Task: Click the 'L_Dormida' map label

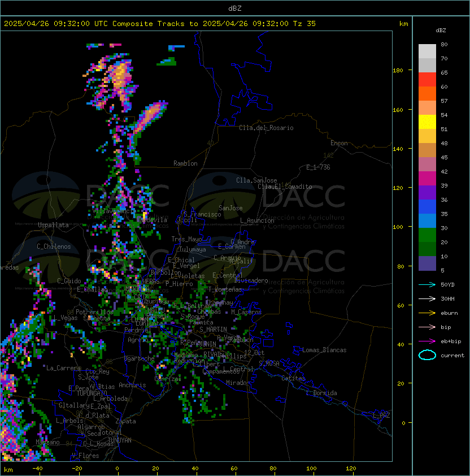Action: [x=321, y=393]
